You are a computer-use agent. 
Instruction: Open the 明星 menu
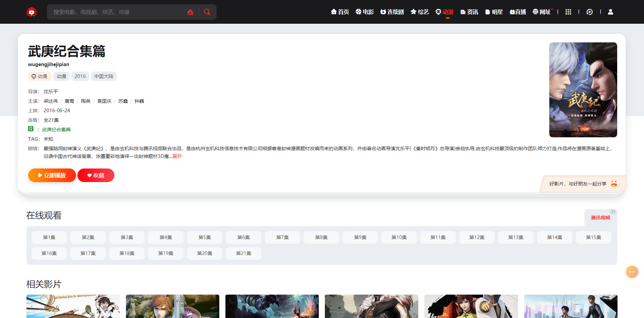[x=494, y=12]
